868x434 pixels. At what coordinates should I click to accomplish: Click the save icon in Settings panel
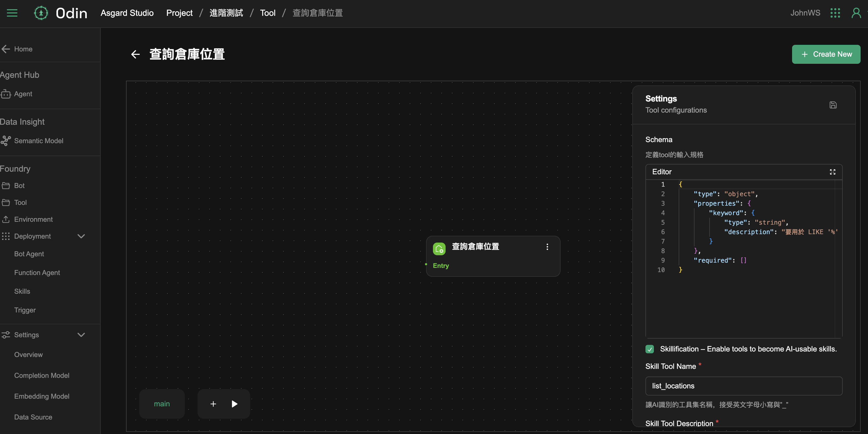(833, 105)
